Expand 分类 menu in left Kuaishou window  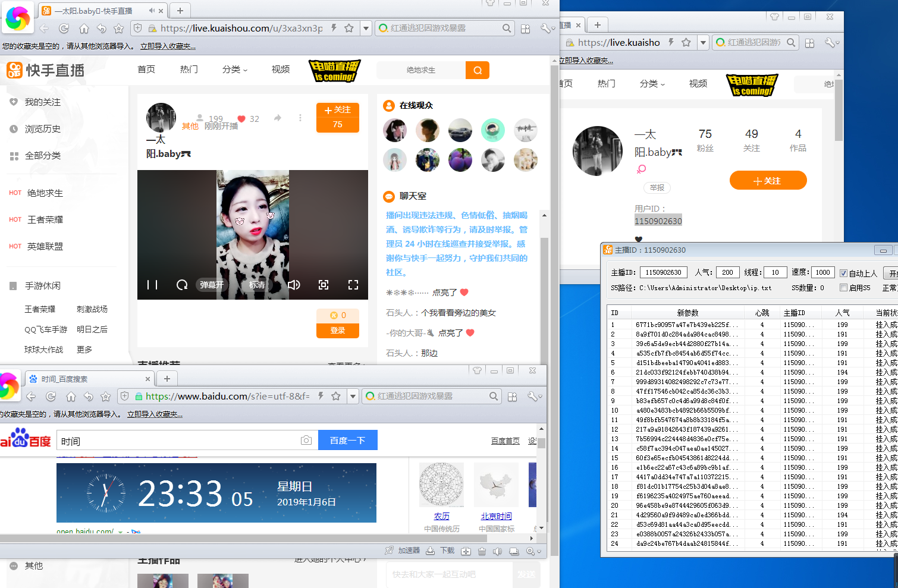(x=235, y=70)
